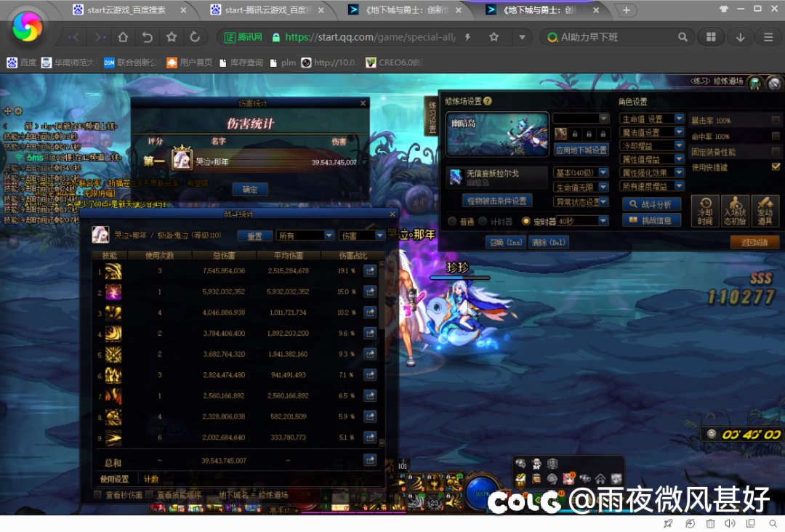
Task: Open the browser downloads arrow icon
Action: point(741,37)
